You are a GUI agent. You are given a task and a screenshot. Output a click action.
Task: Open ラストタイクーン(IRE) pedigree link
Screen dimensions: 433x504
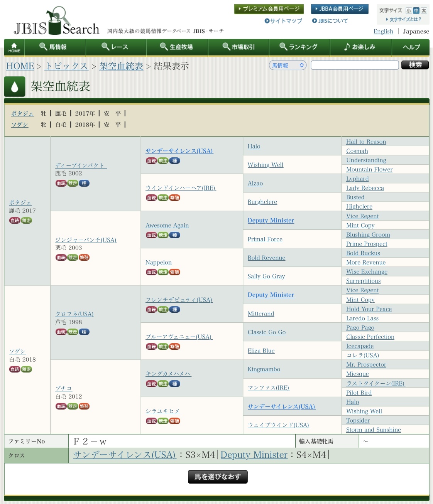pyautogui.click(x=375, y=383)
